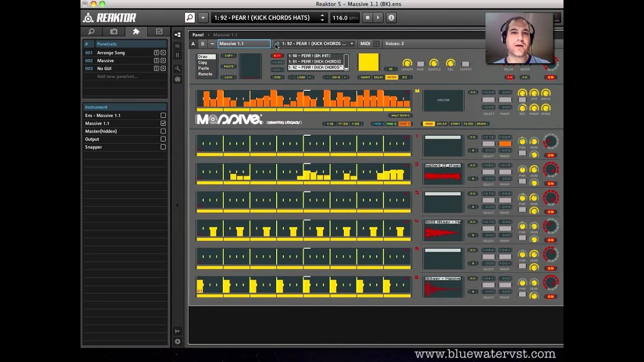The width and height of the screenshot is (644, 362).
Task: Toggle the ON button of track 2
Action: click(x=550, y=184)
